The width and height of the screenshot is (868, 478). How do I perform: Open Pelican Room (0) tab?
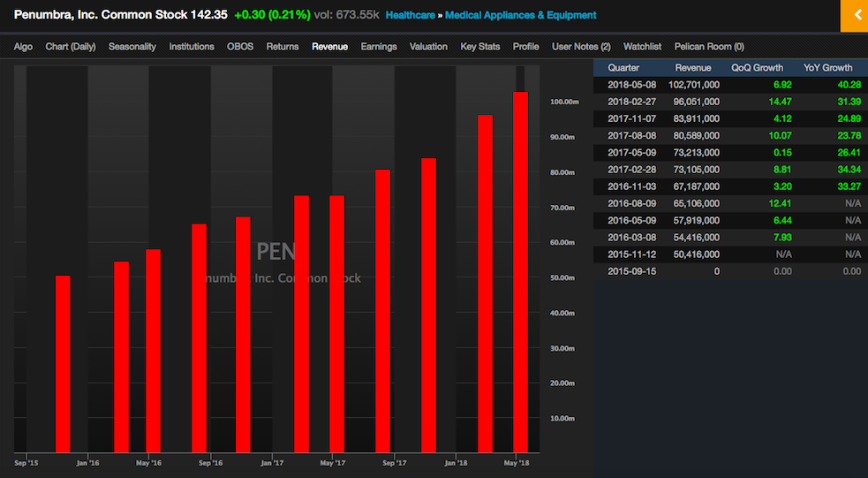coord(709,47)
